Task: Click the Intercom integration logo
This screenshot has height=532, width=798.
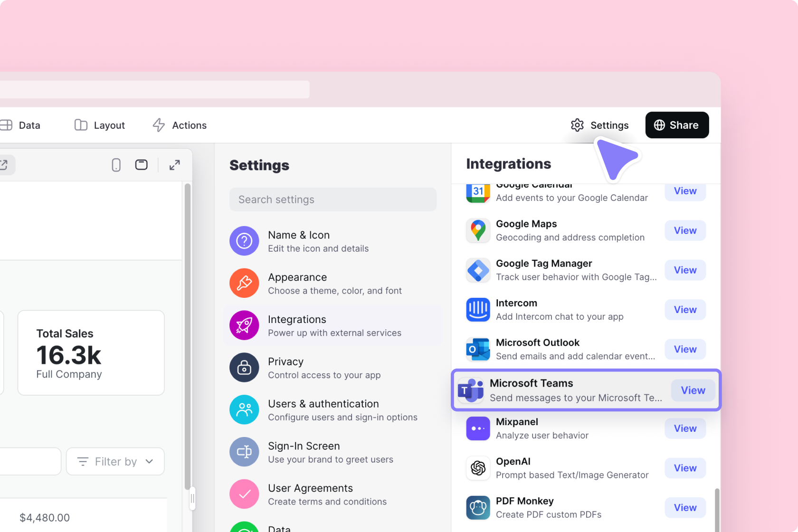Action: [x=478, y=310]
